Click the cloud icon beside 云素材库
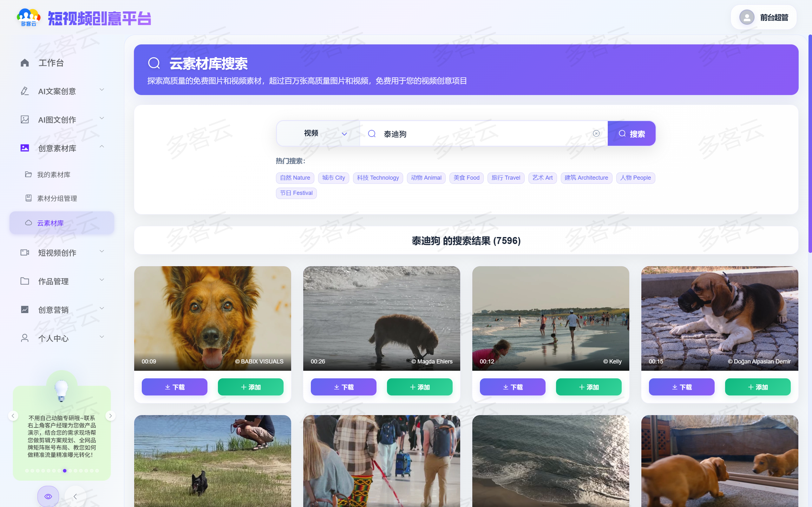812x507 pixels. pos(29,223)
